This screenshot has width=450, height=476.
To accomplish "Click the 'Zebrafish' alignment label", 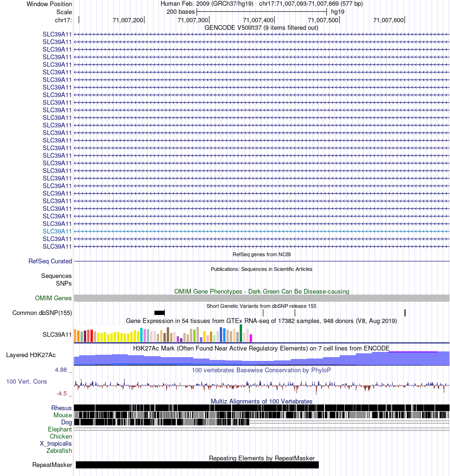I will coord(59,451).
